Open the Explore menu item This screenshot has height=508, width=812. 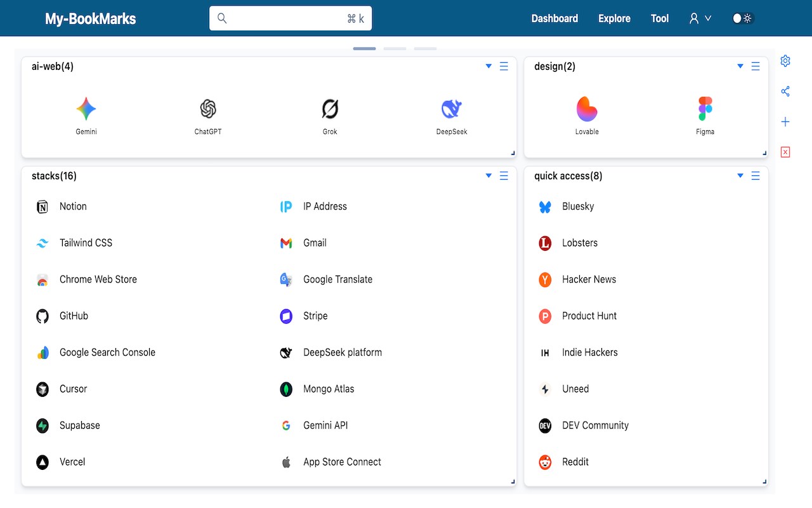(614, 18)
